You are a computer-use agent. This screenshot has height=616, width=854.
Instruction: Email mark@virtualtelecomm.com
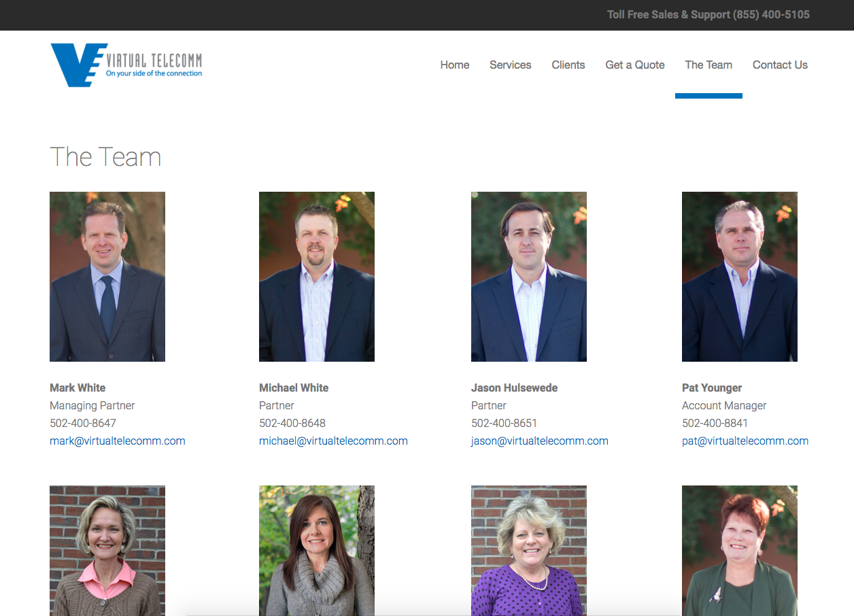click(118, 441)
